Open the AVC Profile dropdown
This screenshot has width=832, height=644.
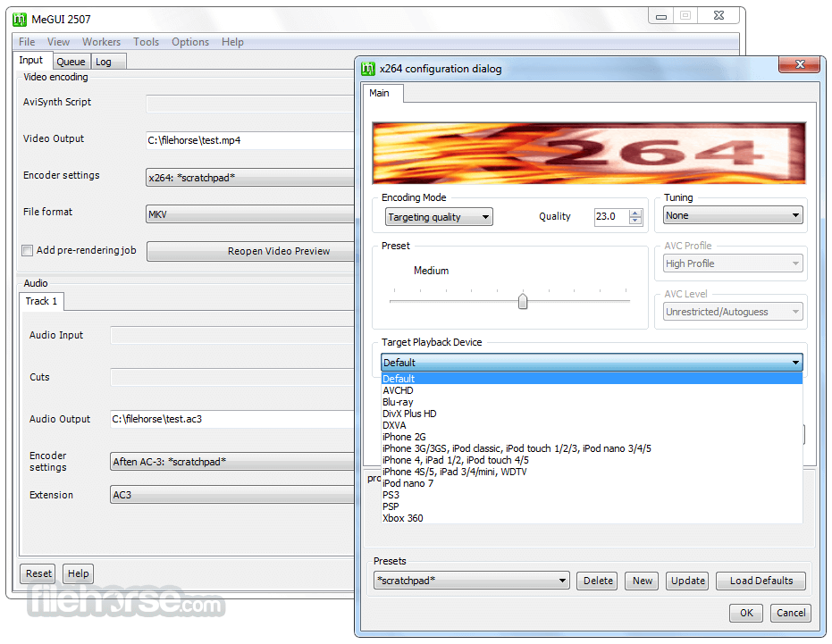pos(732,263)
